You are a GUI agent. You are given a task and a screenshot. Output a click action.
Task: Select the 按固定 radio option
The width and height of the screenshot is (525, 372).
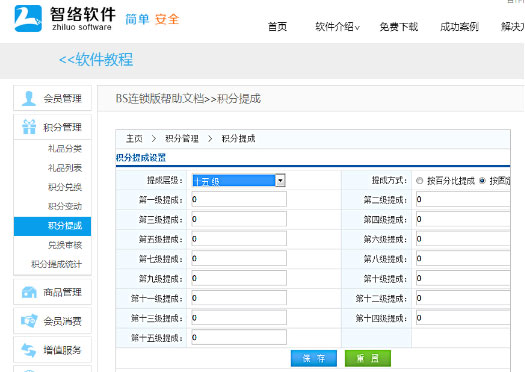pos(482,181)
